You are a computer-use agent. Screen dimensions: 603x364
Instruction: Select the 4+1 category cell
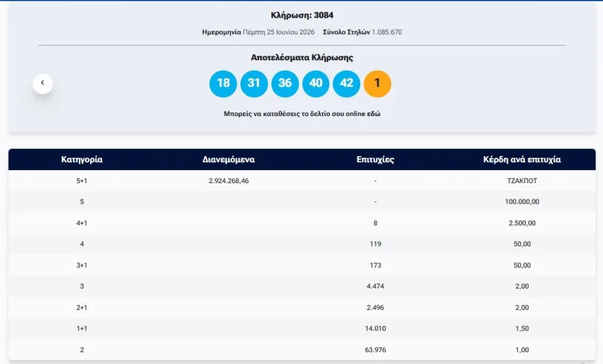pos(82,223)
